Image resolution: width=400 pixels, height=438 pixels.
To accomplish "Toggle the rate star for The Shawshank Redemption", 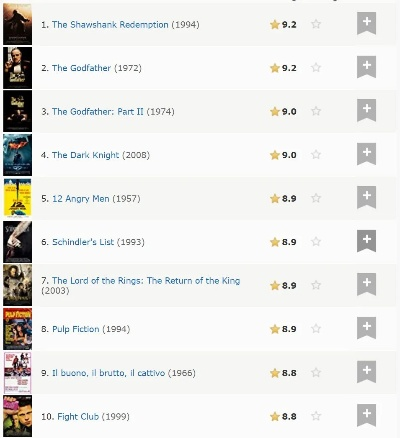I will tap(316, 24).
